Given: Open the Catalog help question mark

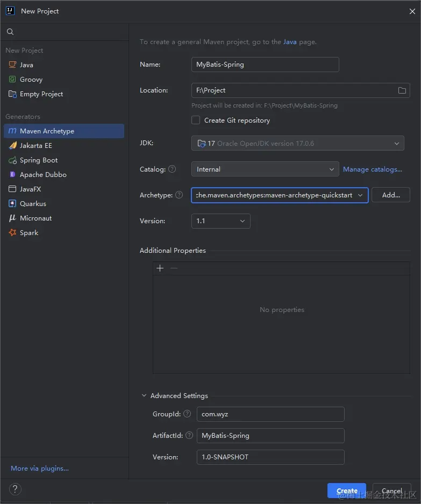Looking at the screenshot, I should point(172,169).
